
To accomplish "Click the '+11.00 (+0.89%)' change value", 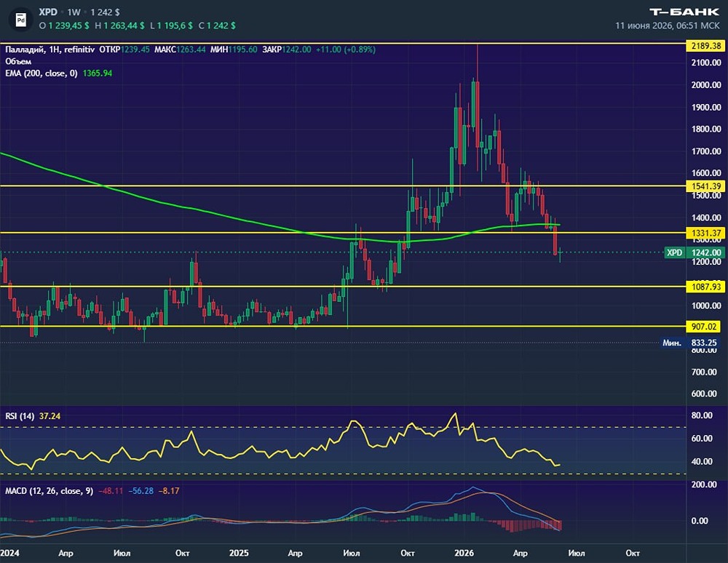I will click(345, 49).
